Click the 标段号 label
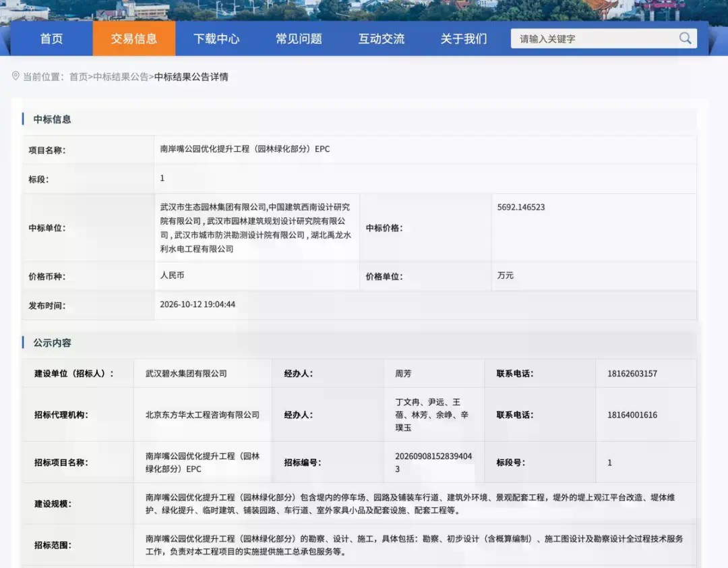The width and height of the screenshot is (728, 568). tap(511, 463)
